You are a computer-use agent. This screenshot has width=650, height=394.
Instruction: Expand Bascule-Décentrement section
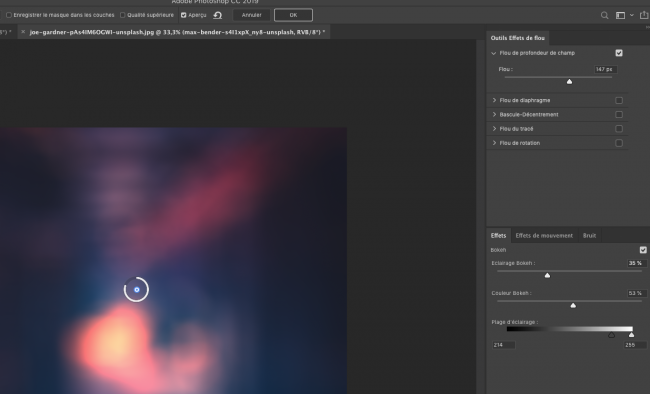[x=494, y=114]
